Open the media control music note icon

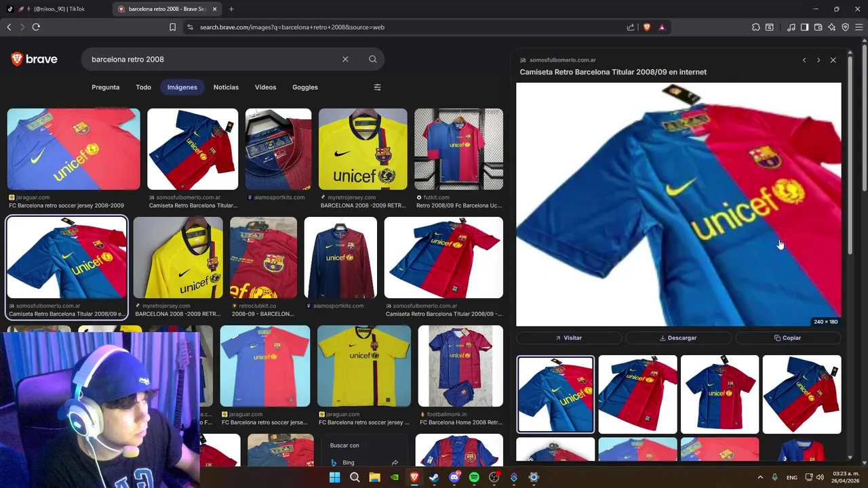tap(791, 27)
